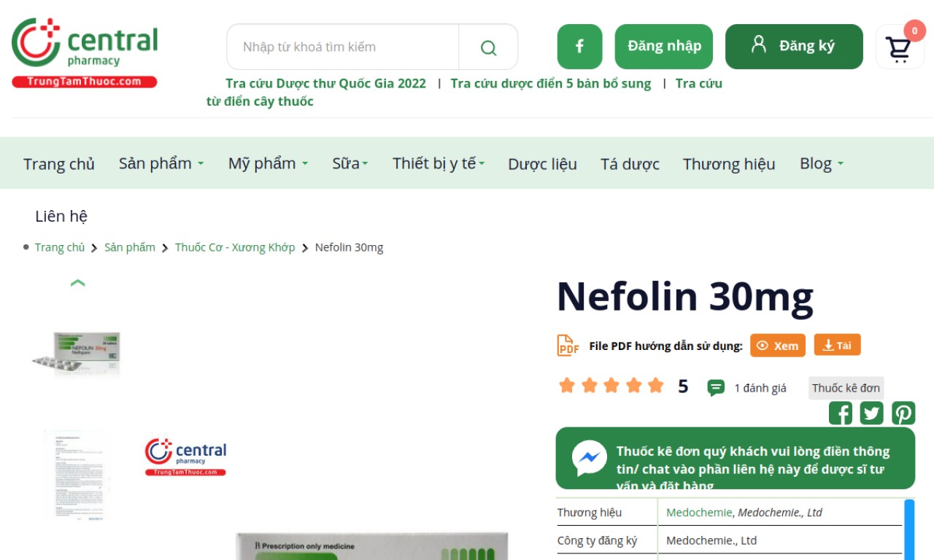Click the PDF file icon
This screenshot has width=934, height=560.
pos(568,346)
